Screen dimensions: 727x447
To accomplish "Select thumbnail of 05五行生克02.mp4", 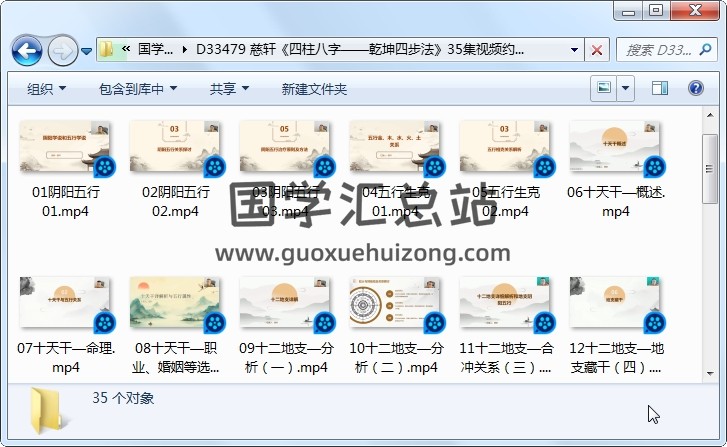I will click(505, 147).
